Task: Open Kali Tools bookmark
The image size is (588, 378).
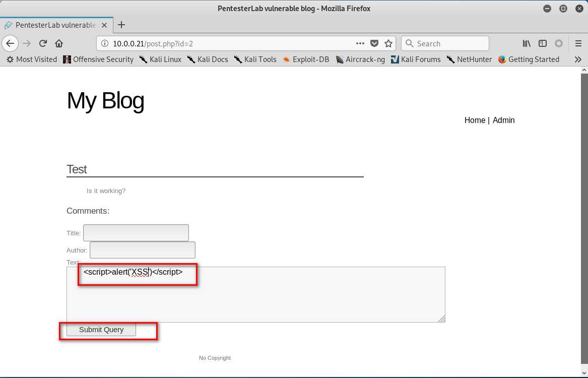Action: pos(255,59)
